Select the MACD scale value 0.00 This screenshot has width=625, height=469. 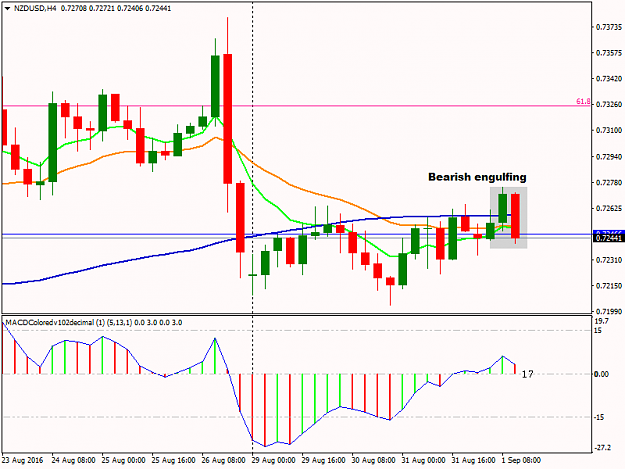(x=601, y=374)
